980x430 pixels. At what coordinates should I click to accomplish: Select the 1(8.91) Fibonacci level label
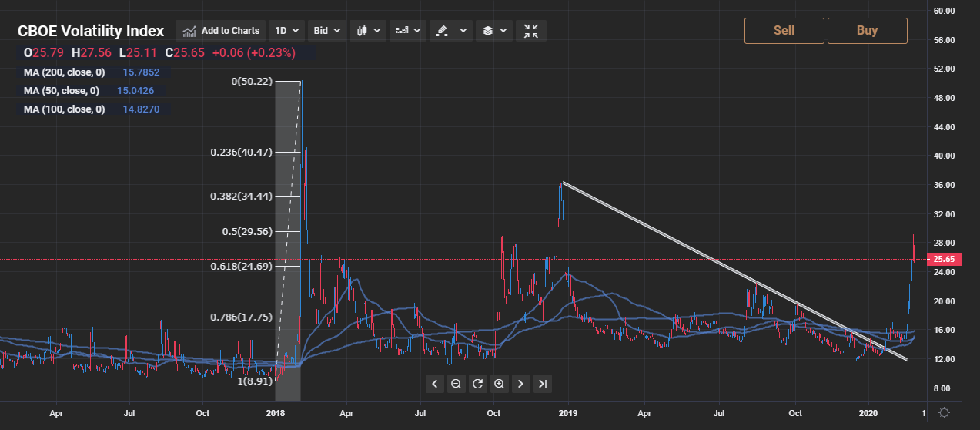pyautogui.click(x=253, y=380)
